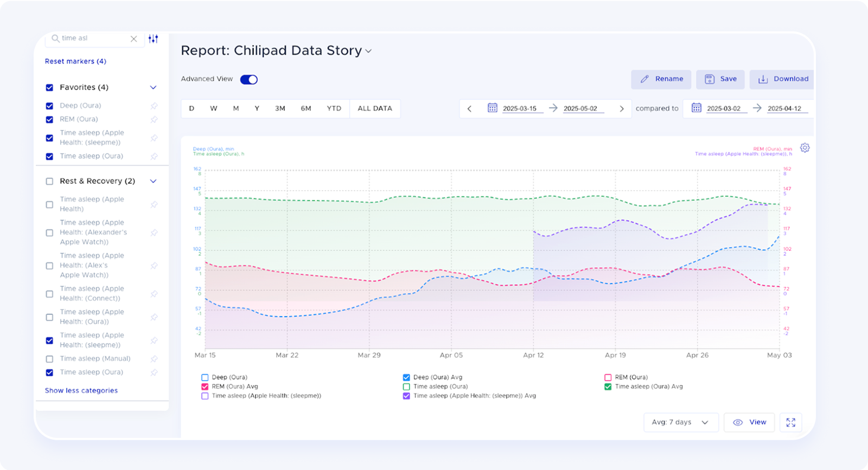868x470 pixels.
Task: Click the search magnifier icon
Action: (x=55, y=38)
